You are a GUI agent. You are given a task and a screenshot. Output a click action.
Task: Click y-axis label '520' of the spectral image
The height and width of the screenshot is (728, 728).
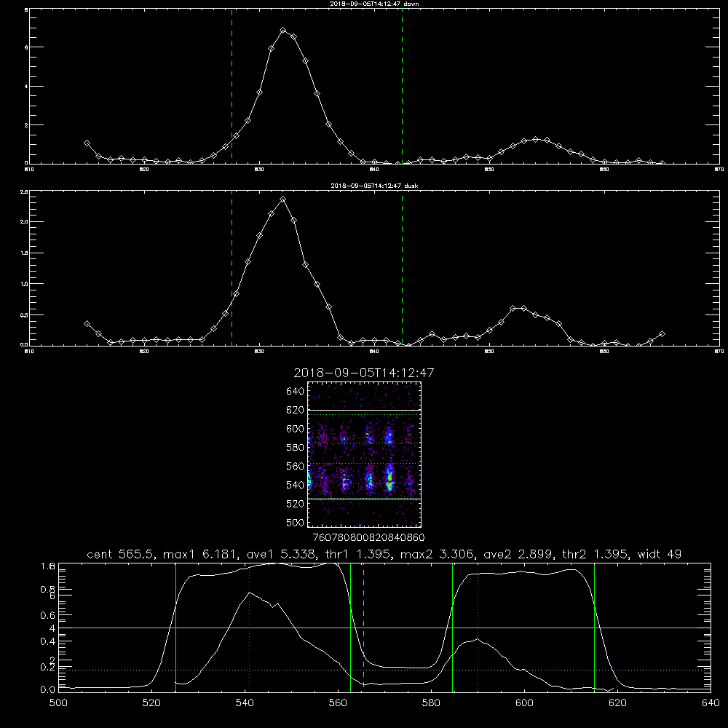coord(295,504)
